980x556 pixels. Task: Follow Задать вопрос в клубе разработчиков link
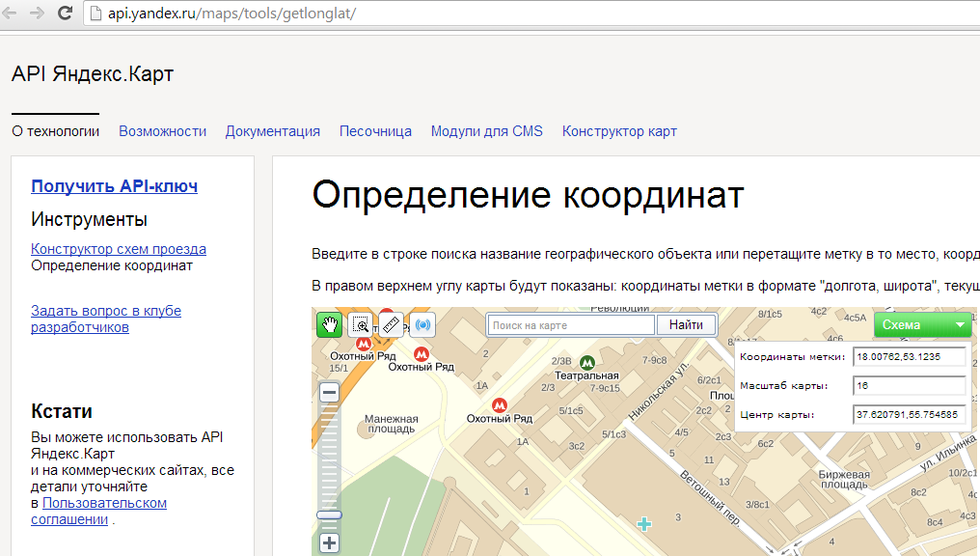(x=106, y=319)
